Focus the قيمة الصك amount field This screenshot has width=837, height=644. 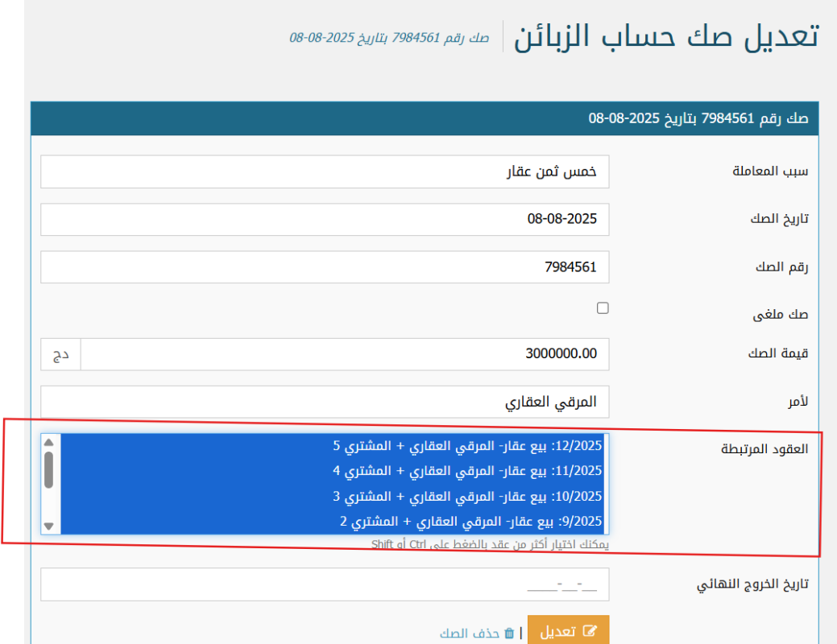click(x=345, y=354)
